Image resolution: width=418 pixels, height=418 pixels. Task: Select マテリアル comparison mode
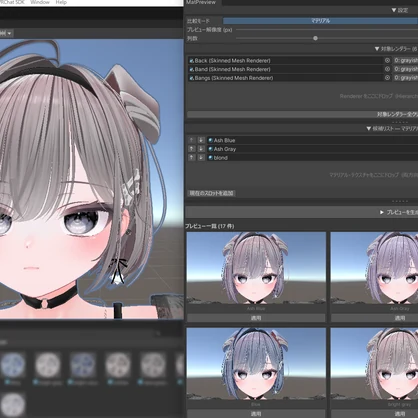[x=320, y=21]
